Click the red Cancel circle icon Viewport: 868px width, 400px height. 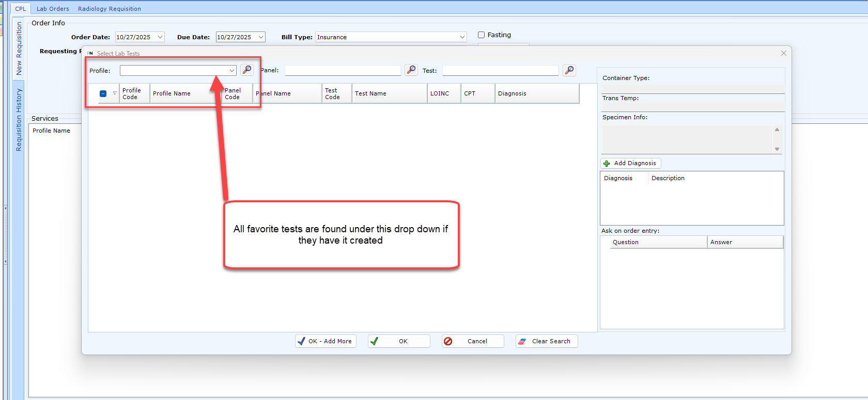[x=448, y=341]
